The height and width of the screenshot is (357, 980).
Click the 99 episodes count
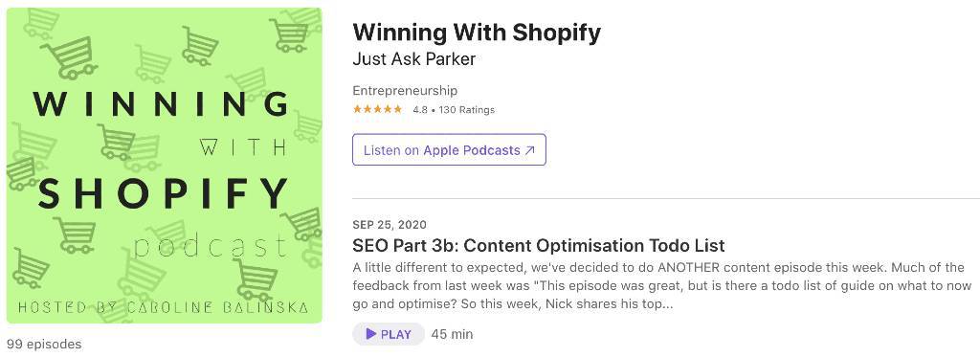[x=44, y=344]
